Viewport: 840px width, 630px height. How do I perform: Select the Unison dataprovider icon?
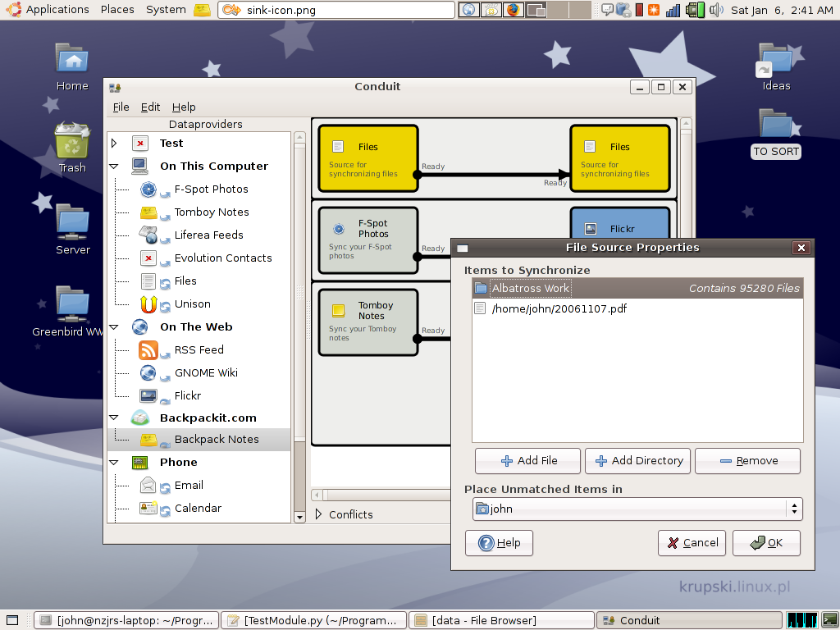click(x=148, y=304)
